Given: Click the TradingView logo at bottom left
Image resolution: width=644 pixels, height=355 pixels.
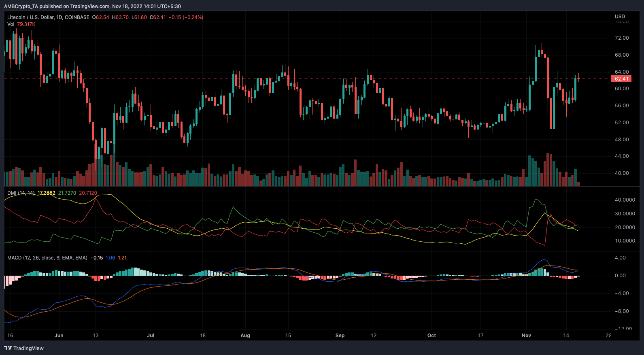Looking at the screenshot, I should pyautogui.click(x=23, y=348).
